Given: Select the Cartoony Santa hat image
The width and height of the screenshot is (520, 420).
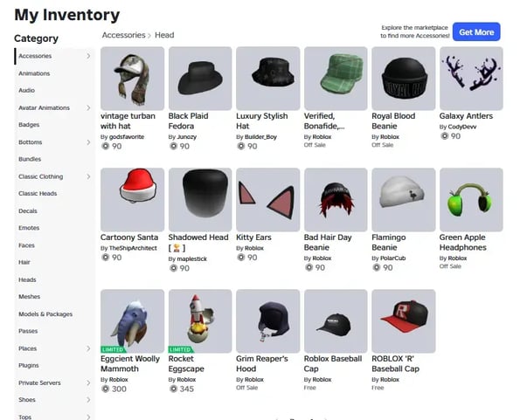Looking at the screenshot, I should 132,200.
